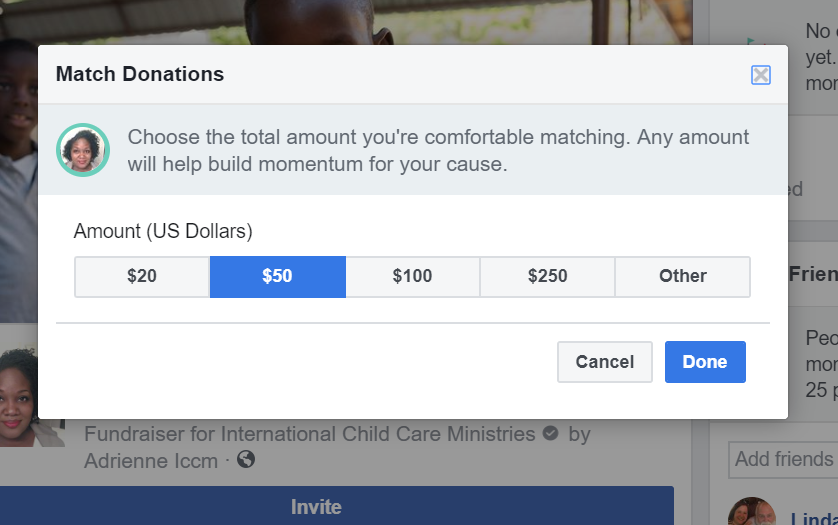The image size is (838, 525).
Task: Click the profile picture in dialog banner
Action: coord(83,150)
